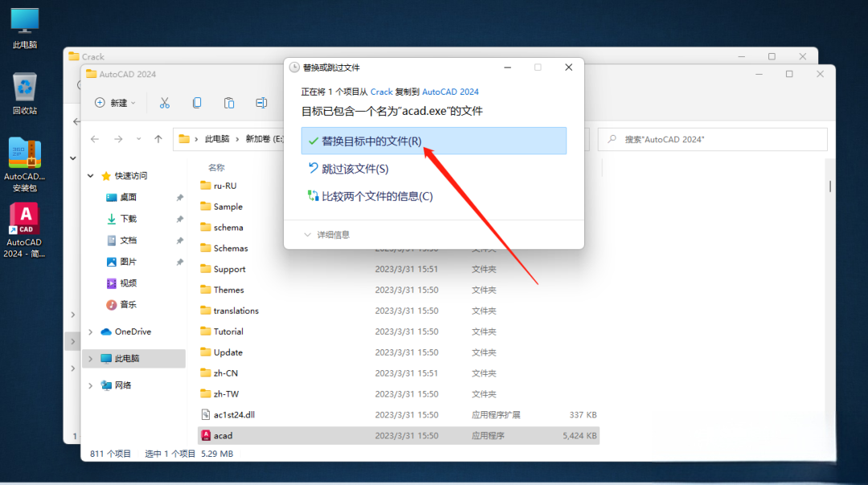
Task: Choose compare info for both files option
Action: pos(371,196)
